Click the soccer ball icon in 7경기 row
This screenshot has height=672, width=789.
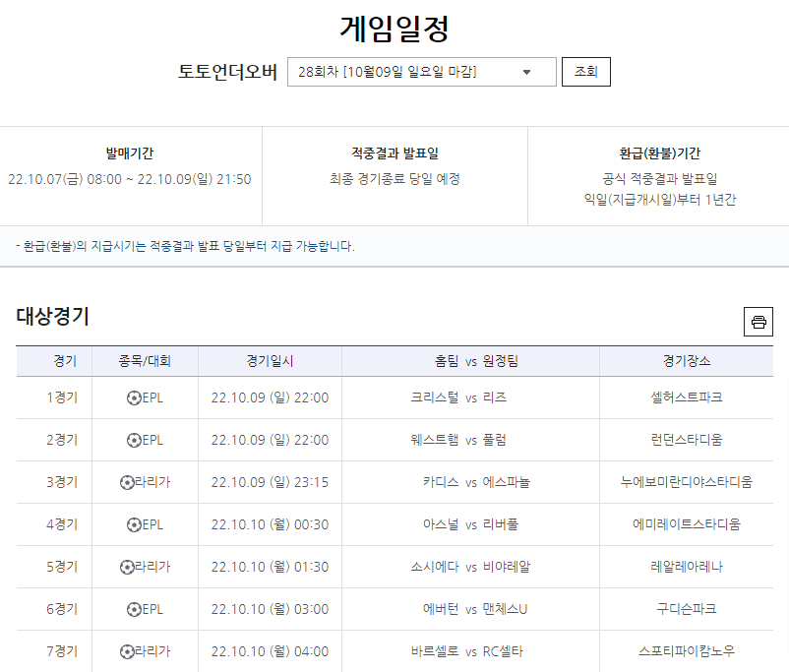click(127, 652)
